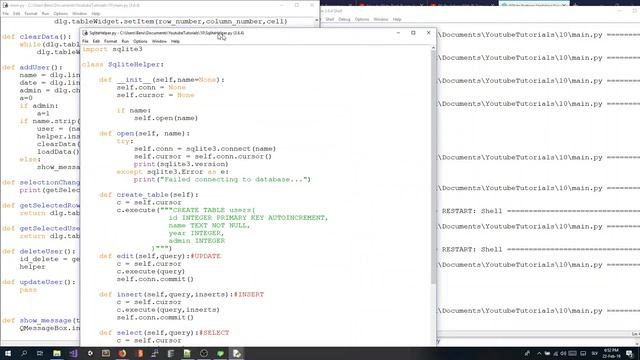Image resolution: width=640 pixels, height=360 pixels.
Task: Click 'id INTEGER PRIMARY KEY AUTOINCREMENT,' line
Action: pyautogui.click(x=248, y=218)
